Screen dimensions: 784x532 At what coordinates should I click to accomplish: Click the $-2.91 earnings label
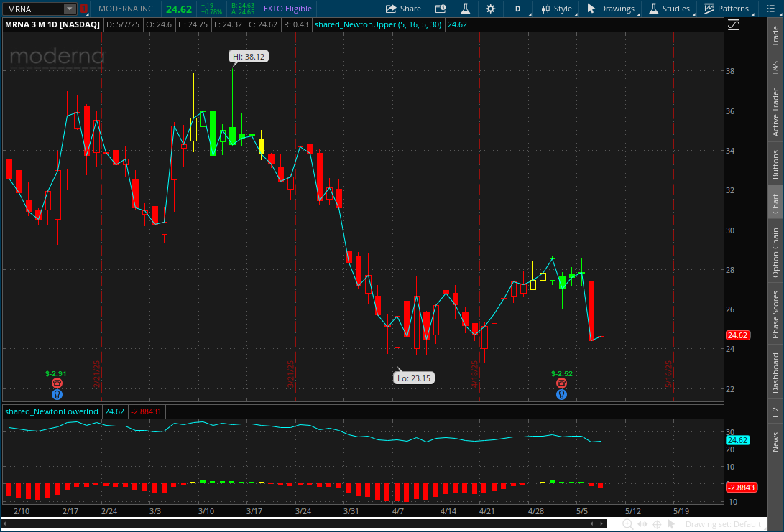55,373
